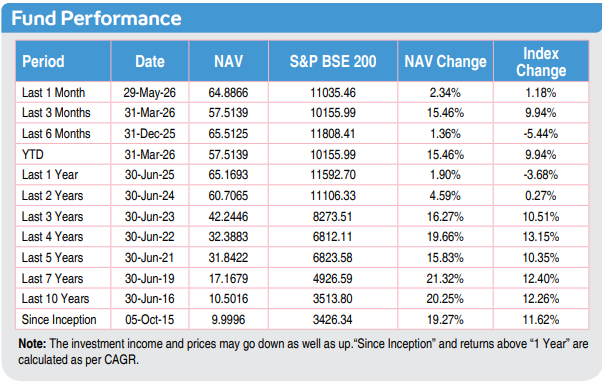The height and width of the screenshot is (384, 602).
Task: Click the 11.62% index change cell
Action: click(541, 319)
